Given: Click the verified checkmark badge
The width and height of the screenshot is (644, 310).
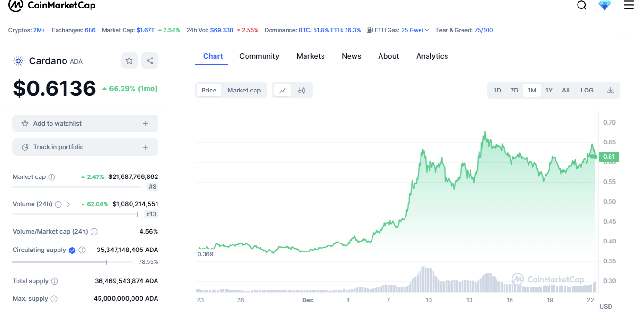Looking at the screenshot, I should coord(72,250).
